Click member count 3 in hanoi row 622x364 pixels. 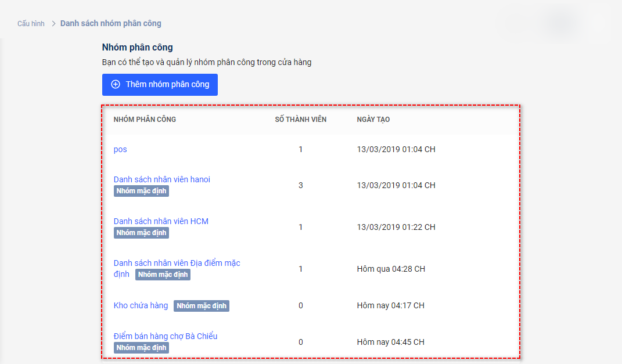pyautogui.click(x=301, y=186)
